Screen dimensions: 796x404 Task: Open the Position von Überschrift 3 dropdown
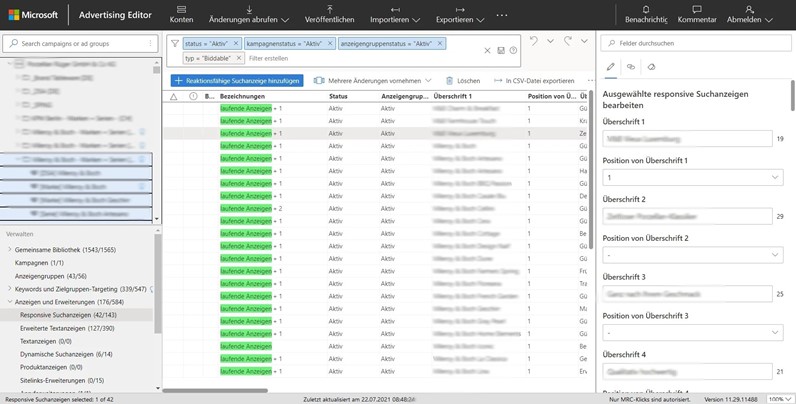(x=692, y=332)
